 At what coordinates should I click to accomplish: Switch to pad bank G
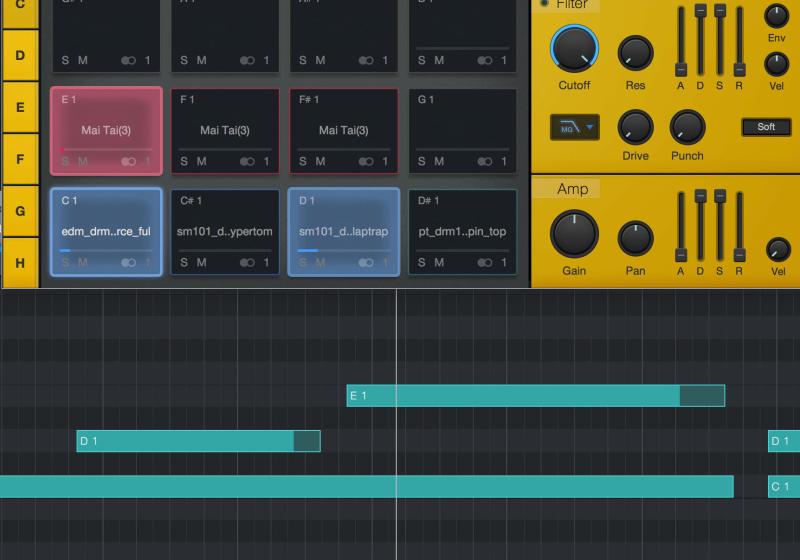pyautogui.click(x=20, y=211)
